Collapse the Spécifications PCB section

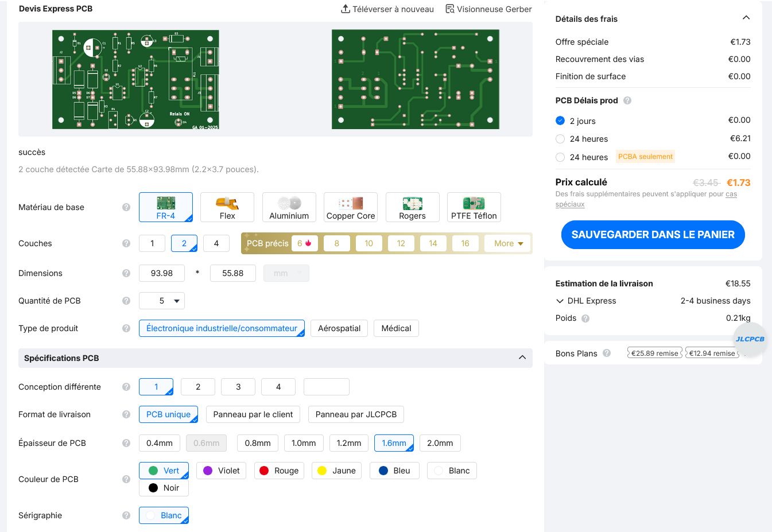pos(522,358)
